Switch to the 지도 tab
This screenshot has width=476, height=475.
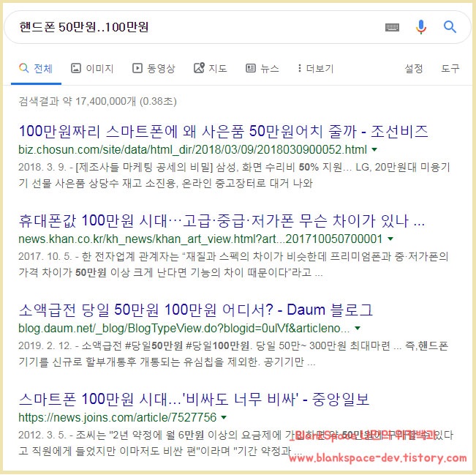[211, 68]
